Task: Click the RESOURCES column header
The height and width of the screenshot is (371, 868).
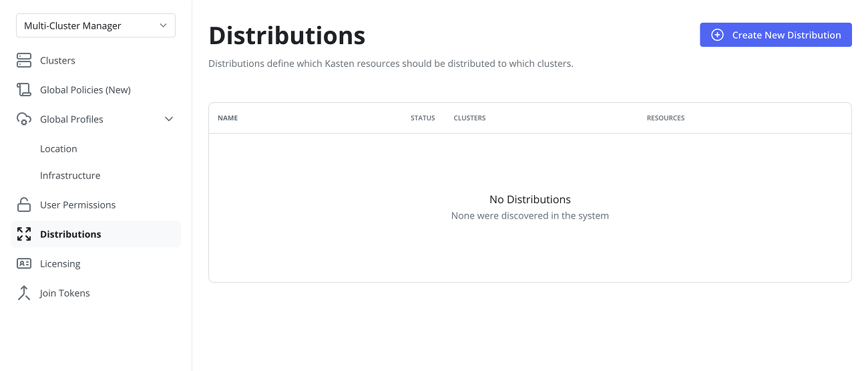Action: [666, 118]
